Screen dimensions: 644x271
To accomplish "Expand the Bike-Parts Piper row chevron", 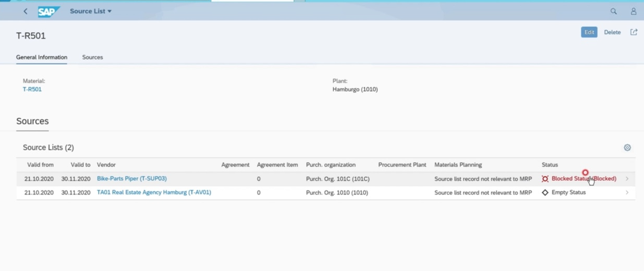I will pyautogui.click(x=627, y=179).
